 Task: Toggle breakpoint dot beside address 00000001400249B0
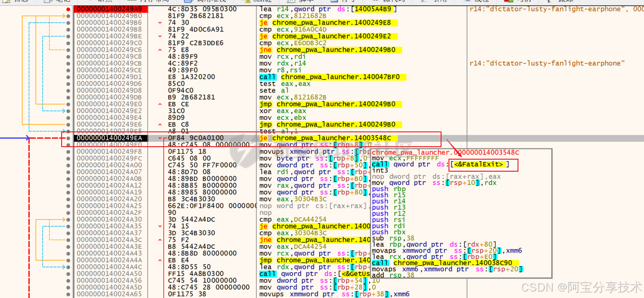pos(69,16)
